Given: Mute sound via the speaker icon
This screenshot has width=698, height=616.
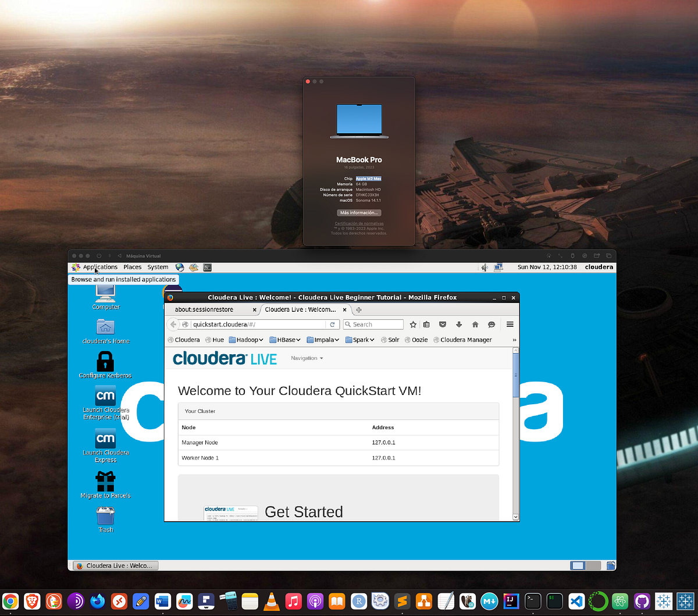Looking at the screenshot, I should coord(483,267).
